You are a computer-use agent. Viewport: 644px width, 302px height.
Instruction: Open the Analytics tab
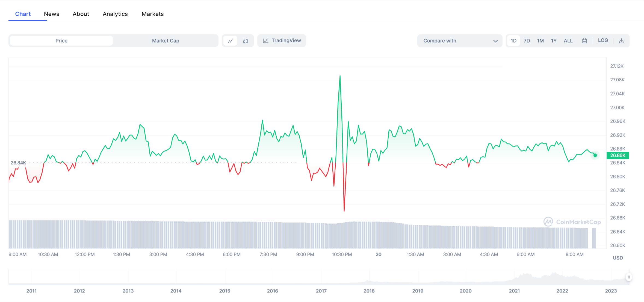coord(115,14)
